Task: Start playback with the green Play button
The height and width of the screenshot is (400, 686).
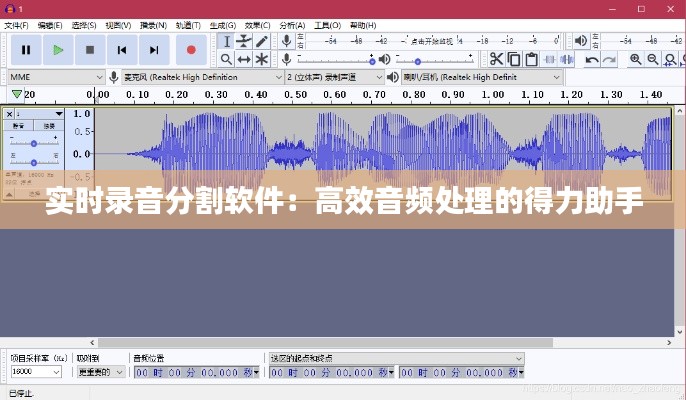Action: pyautogui.click(x=58, y=50)
